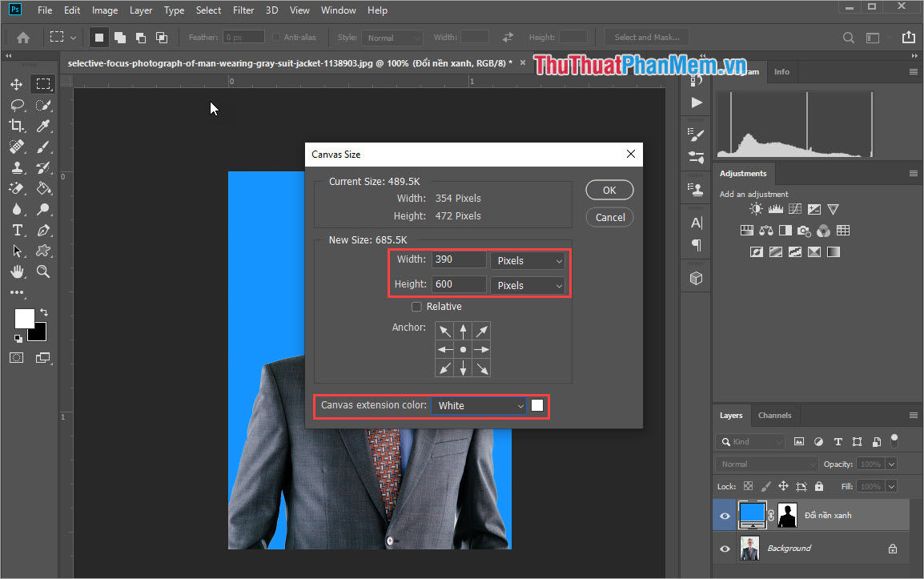Switch to the Channels tab
Screen dimensions: 924x579
(x=774, y=415)
